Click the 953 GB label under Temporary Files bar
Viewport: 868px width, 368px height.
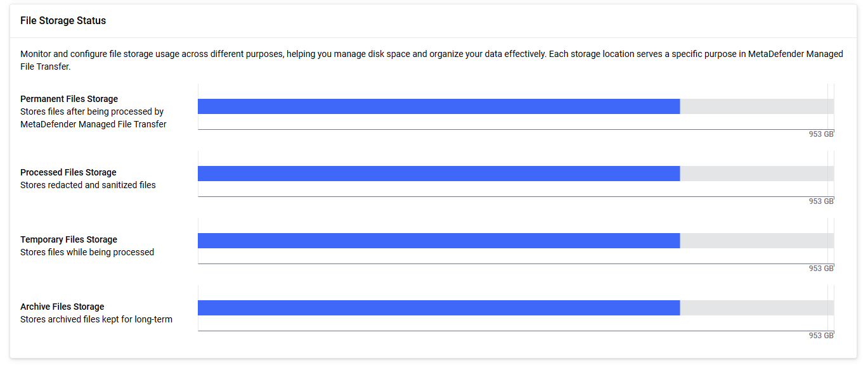pyautogui.click(x=821, y=269)
